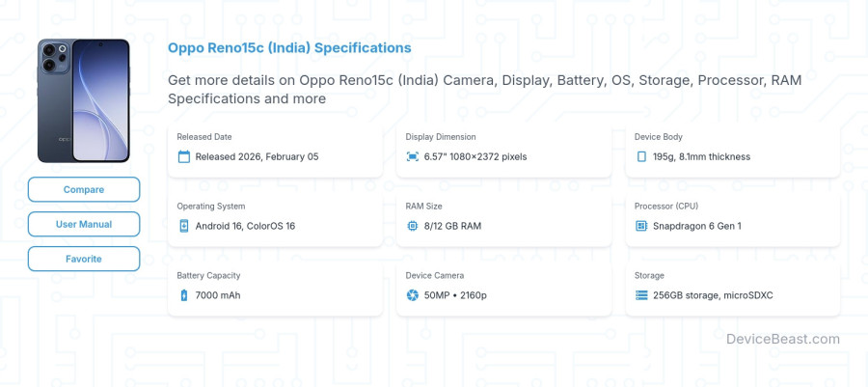This screenshot has height=387, width=868.
Task: Click the "Battery Capacity" label
Action: click(x=208, y=275)
